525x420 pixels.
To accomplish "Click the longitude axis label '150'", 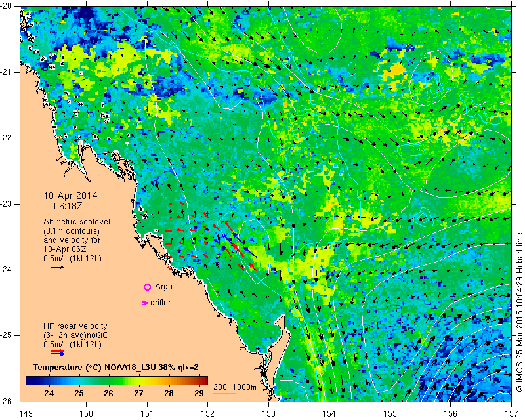I will 87,414.
